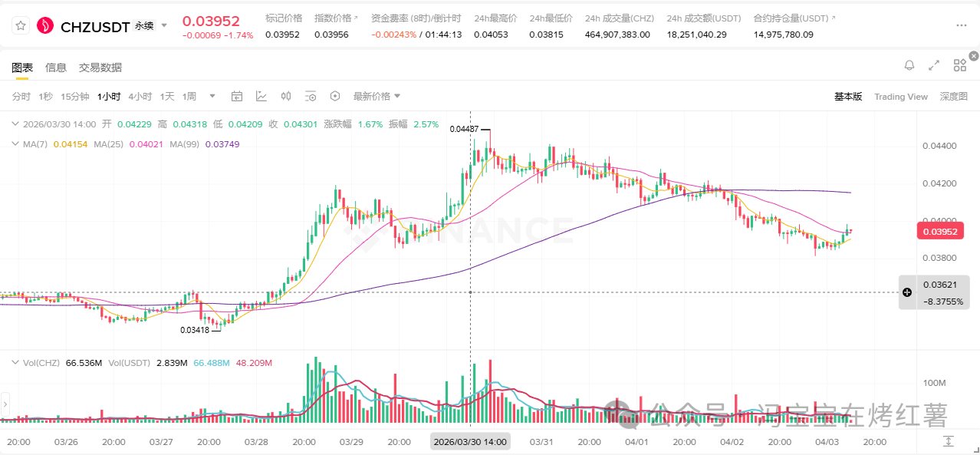Open the 最新价格 price type dropdown
980x455 pixels.
click(x=377, y=97)
